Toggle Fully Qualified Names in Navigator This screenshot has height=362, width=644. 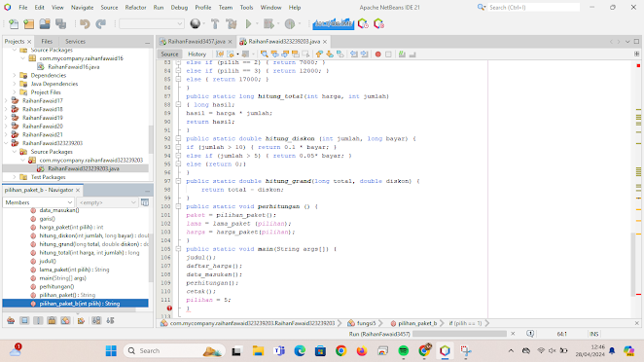[81, 320]
